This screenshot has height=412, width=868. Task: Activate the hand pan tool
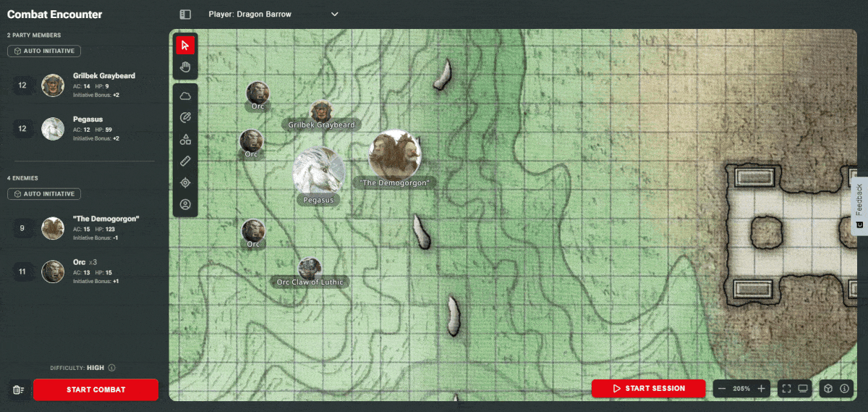185,67
